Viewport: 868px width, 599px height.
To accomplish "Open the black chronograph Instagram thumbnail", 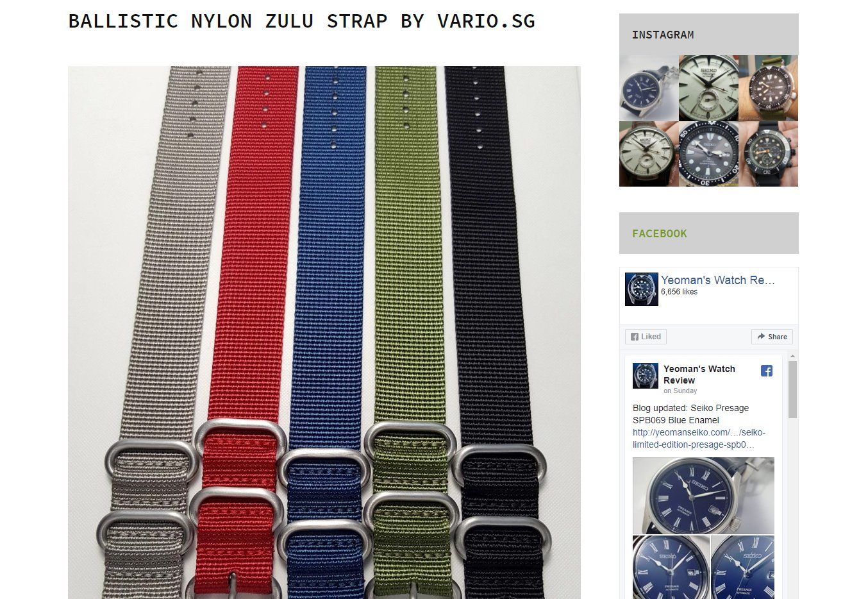I will click(768, 154).
